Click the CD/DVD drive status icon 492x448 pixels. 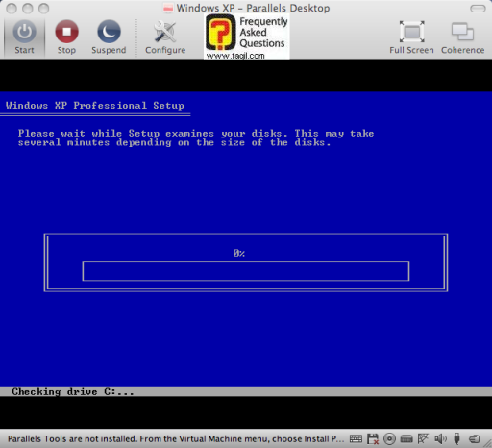pyautogui.click(x=389, y=438)
